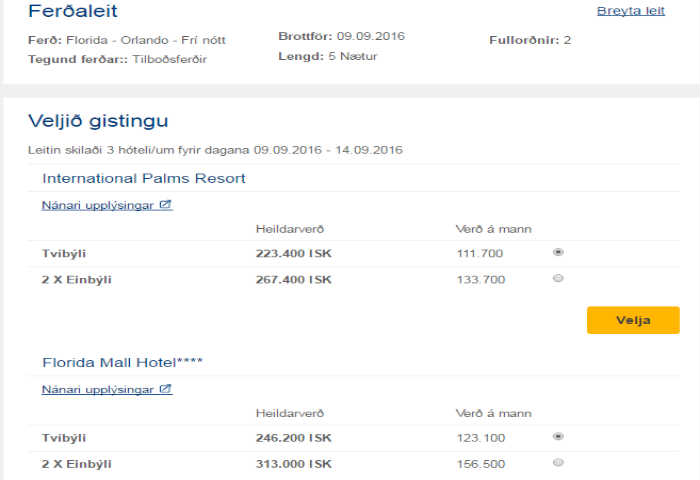This screenshot has height=480, width=700.
Task: Click the 246.200 ISK total price
Action: coord(293,437)
